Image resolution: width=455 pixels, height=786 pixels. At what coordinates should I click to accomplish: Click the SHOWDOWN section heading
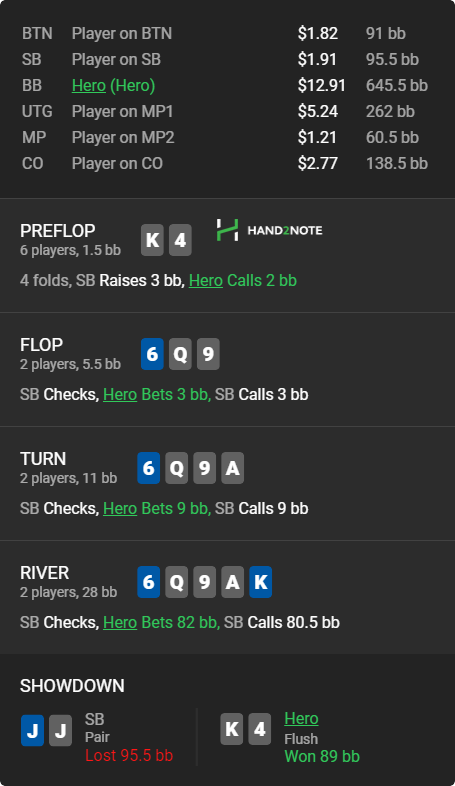point(72,686)
